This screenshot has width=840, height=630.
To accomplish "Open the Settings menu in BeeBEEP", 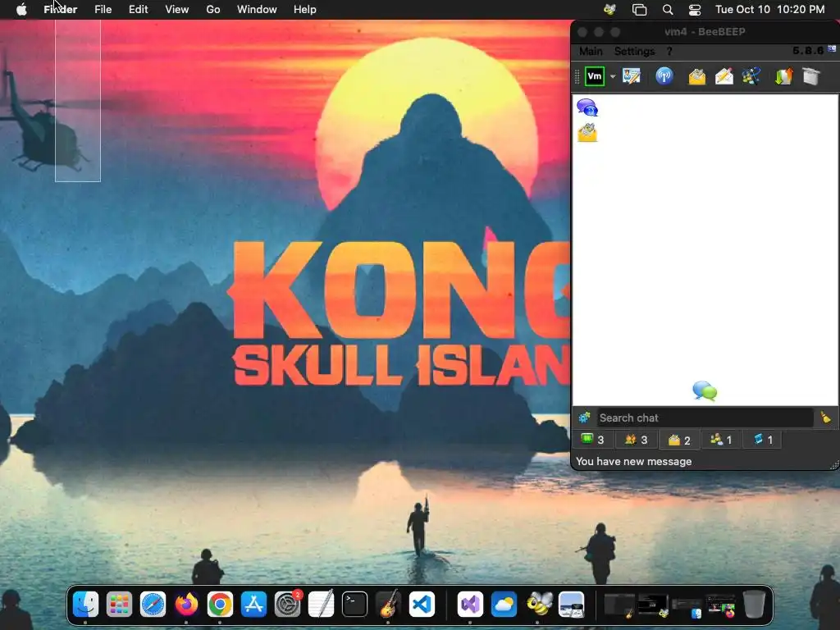I will (634, 51).
